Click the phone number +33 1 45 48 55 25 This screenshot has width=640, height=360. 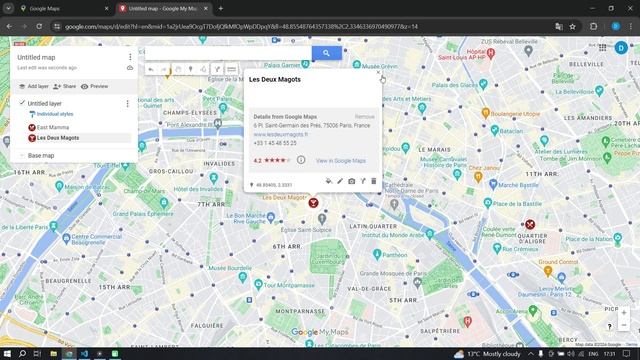[275, 143]
